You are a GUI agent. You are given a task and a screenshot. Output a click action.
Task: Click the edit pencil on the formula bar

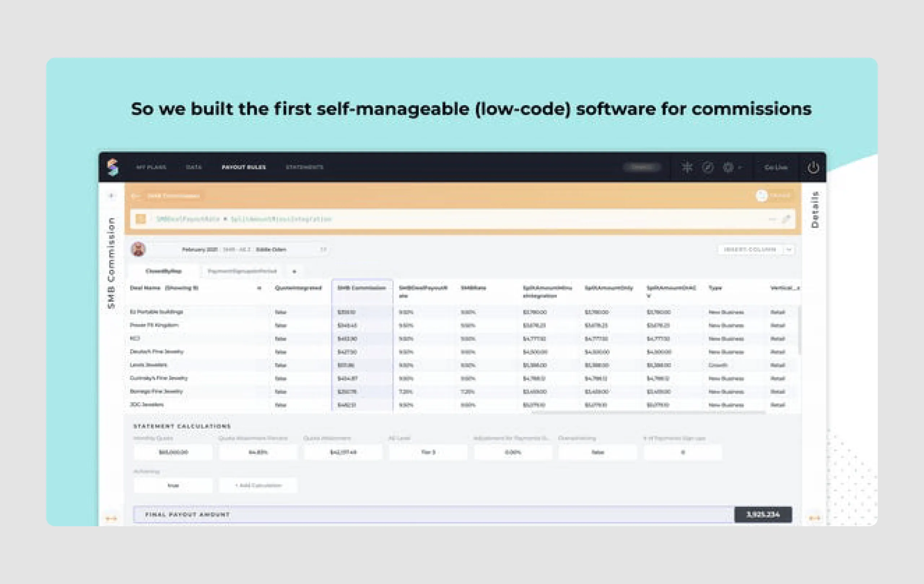786,219
